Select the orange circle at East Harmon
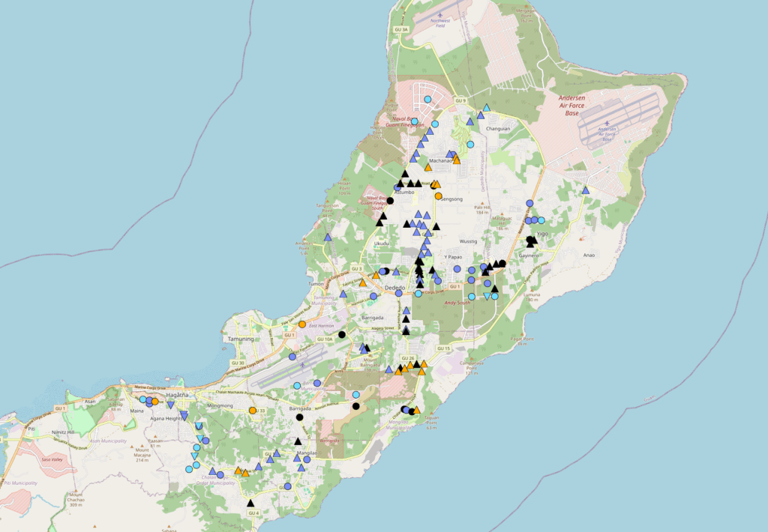The image size is (768, 532). (x=302, y=324)
